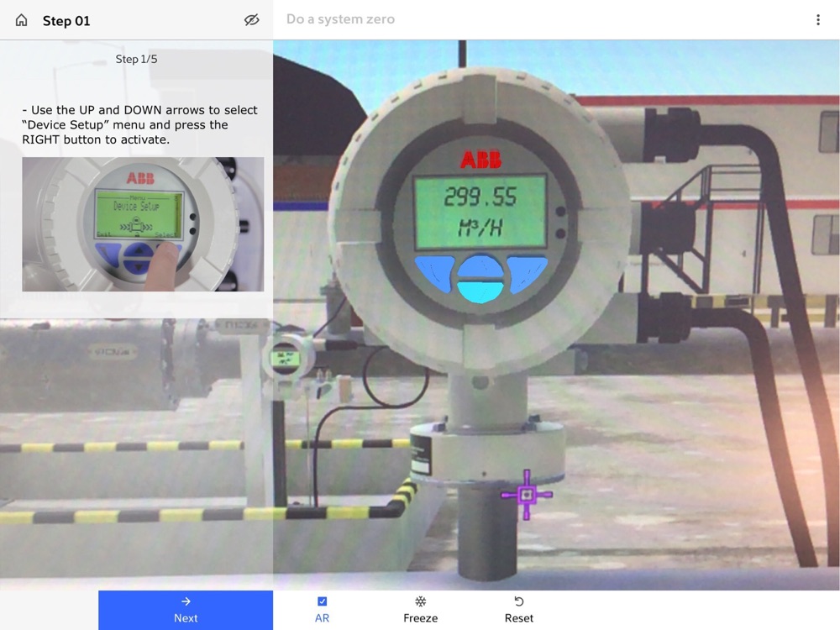Click the red ABB logo on the device
This screenshot has width=840, height=630.
pyautogui.click(x=481, y=159)
